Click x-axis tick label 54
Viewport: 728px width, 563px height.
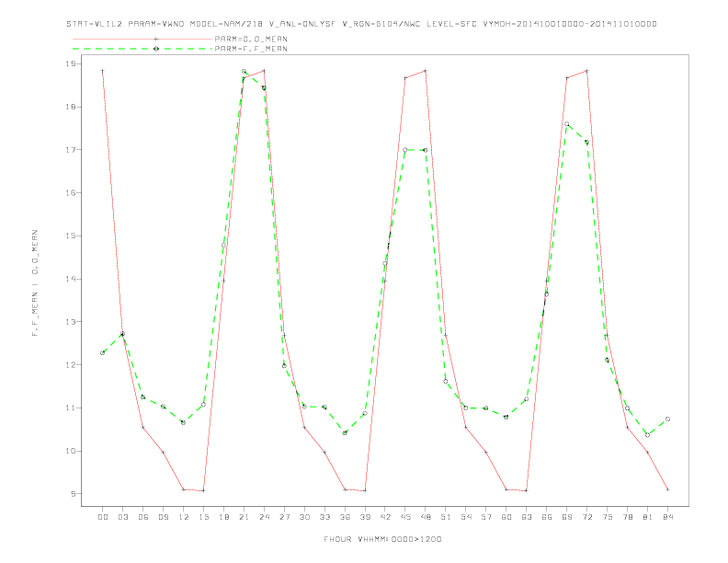click(x=466, y=517)
